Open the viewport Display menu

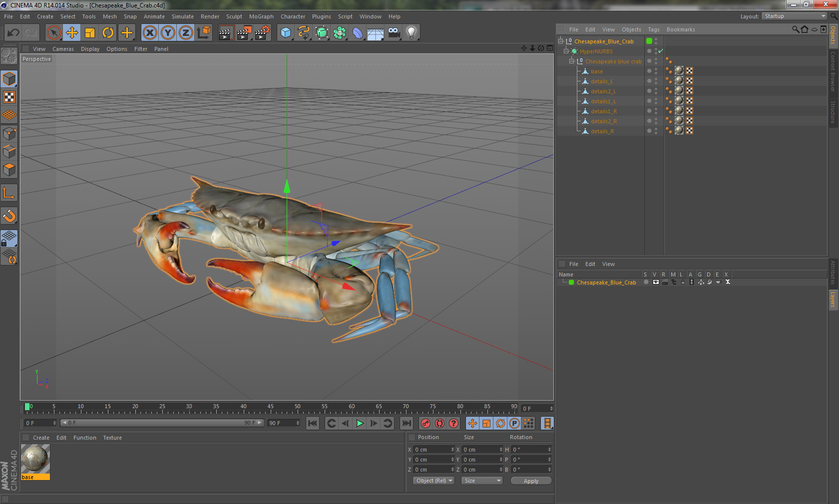pos(90,49)
